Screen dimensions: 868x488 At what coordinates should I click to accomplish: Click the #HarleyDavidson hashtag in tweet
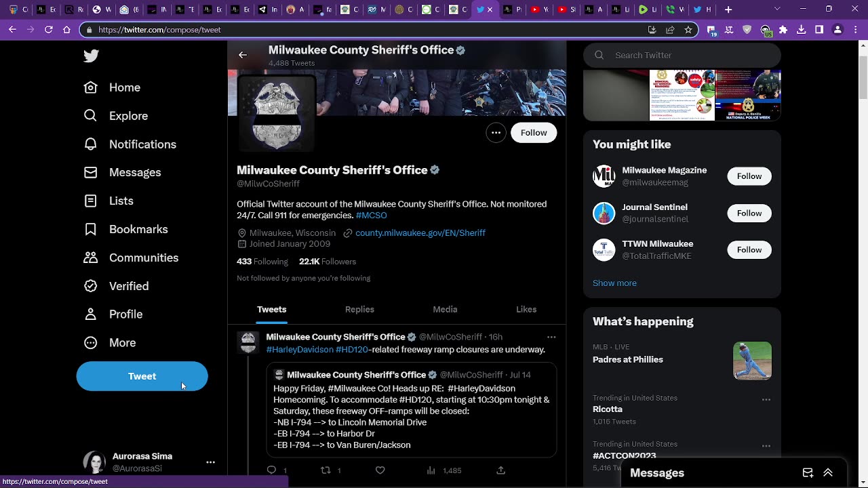tap(300, 350)
